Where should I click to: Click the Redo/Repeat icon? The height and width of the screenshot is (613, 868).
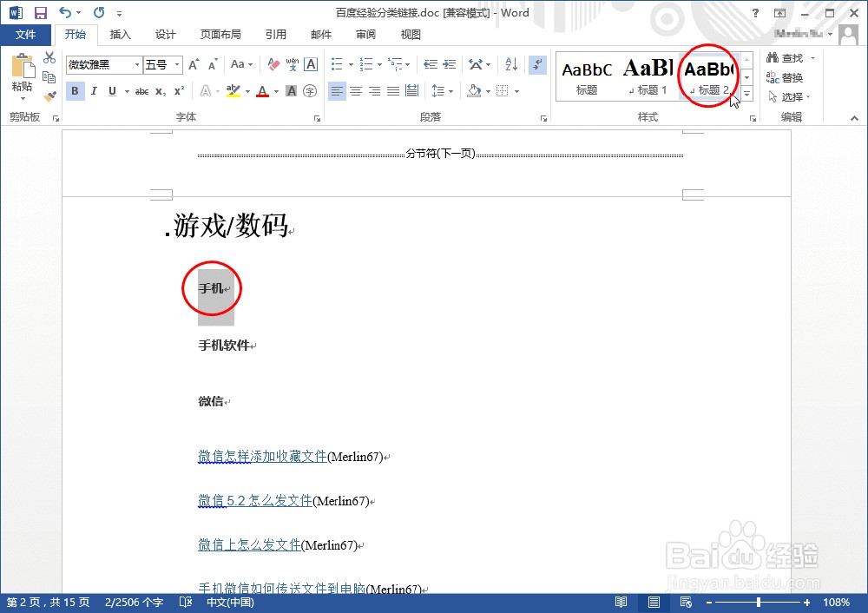pos(99,12)
